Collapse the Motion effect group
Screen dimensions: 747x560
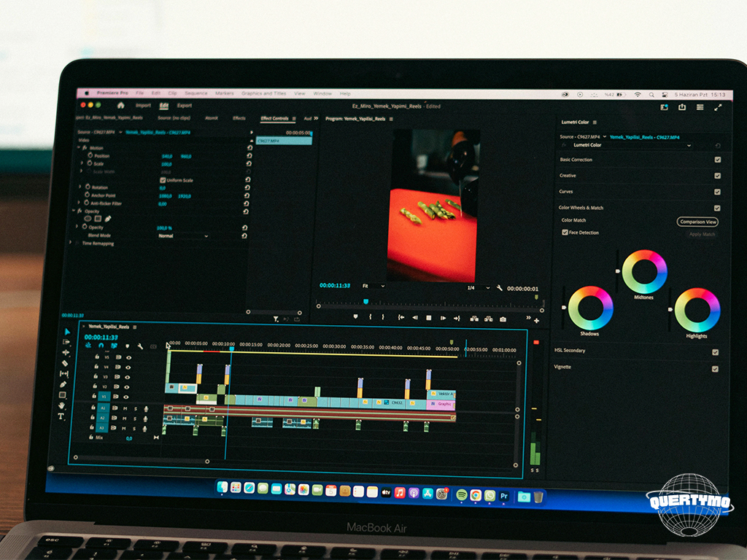(x=79, y=147)
